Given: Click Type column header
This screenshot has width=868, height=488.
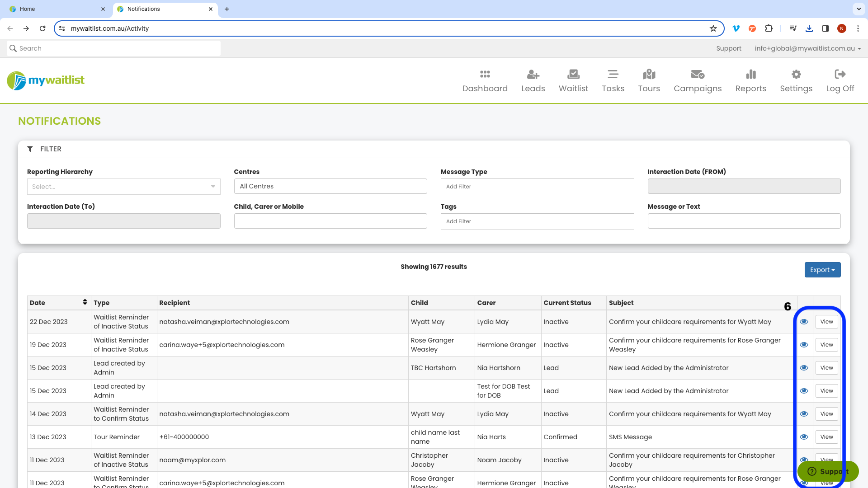Looking at the screenshot, I should click(x=124, y=303).
